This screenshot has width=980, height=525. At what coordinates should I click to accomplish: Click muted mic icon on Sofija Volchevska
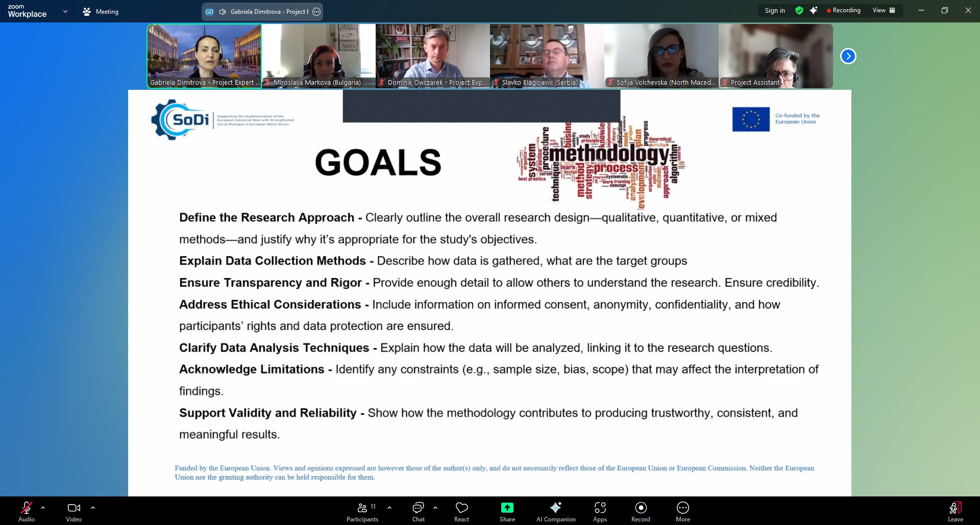click(x=610, y=82)
